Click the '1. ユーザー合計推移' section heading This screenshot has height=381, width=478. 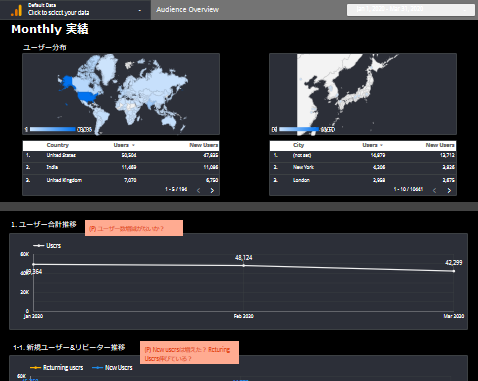click(44, 224)
